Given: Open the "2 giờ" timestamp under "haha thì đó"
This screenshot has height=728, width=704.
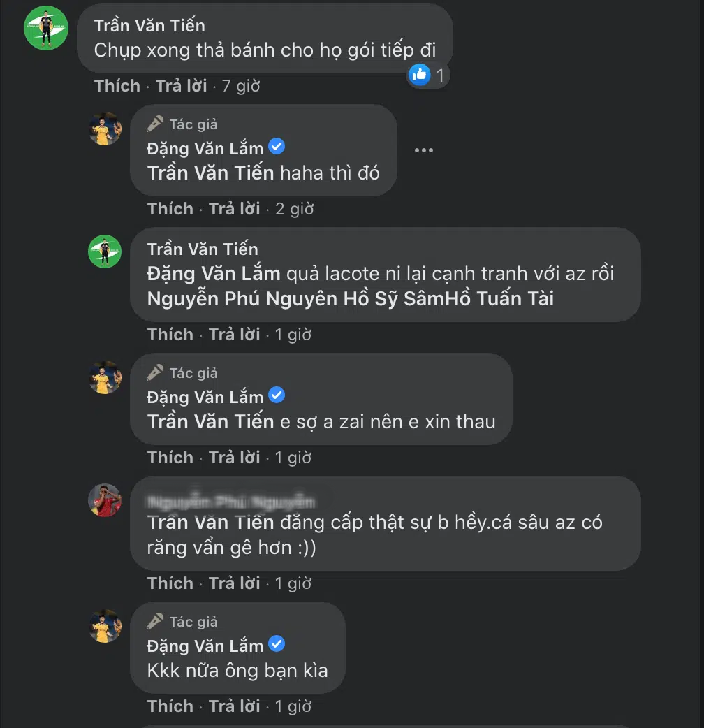Looking at the screenshot, I should (294, 209).
